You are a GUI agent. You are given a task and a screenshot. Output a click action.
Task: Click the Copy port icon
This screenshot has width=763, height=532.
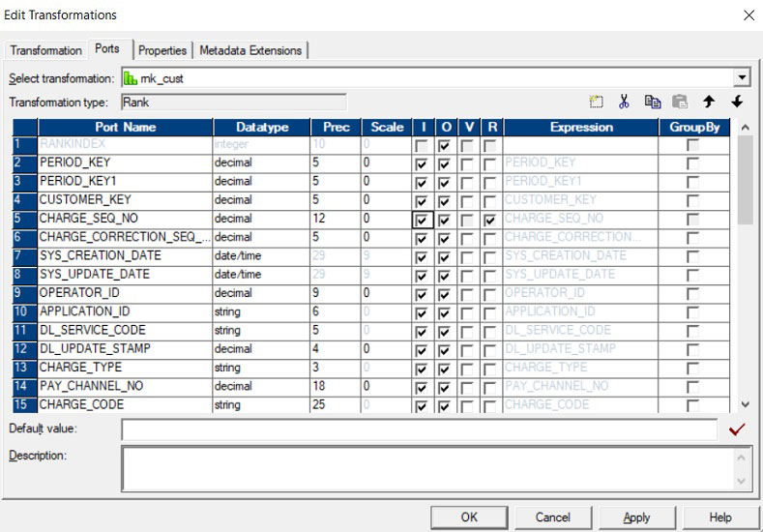(x=653, y=102)
